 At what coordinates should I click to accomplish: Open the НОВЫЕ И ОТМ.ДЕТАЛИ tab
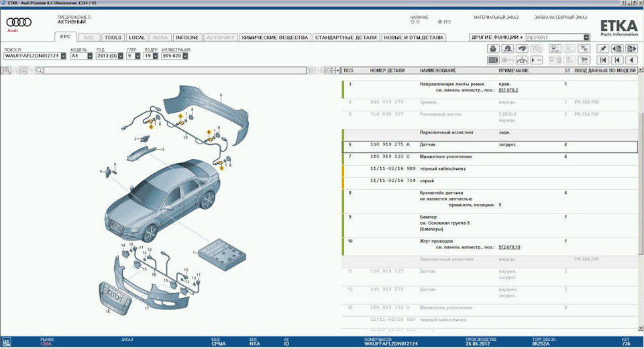[413, 38]
